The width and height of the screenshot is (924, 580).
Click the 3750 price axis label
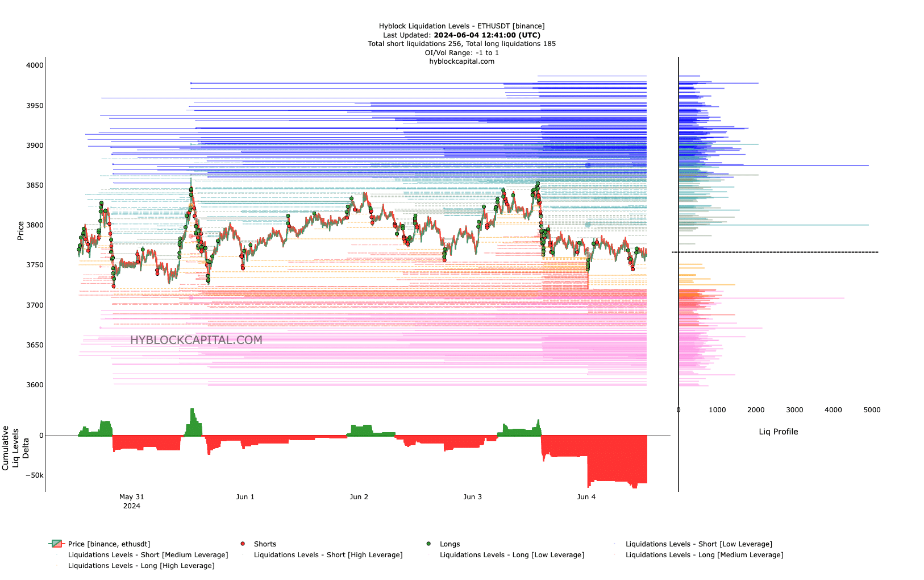pos(35,265)
